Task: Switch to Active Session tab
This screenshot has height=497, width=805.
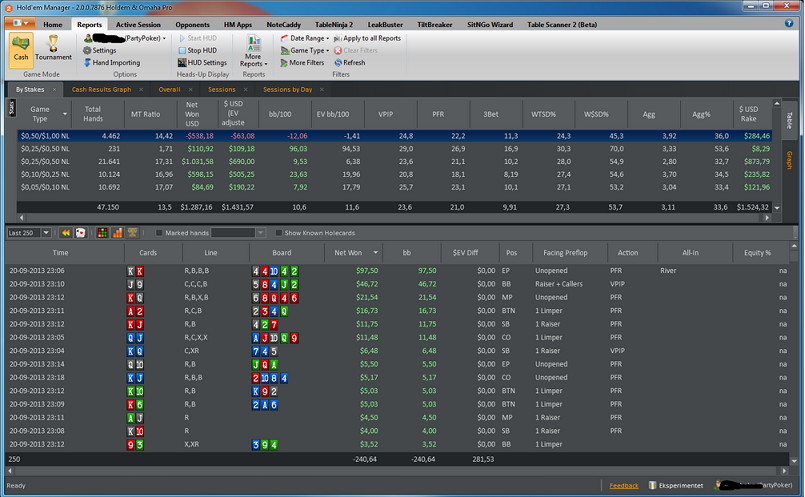Action: click(x=138, y=25)
